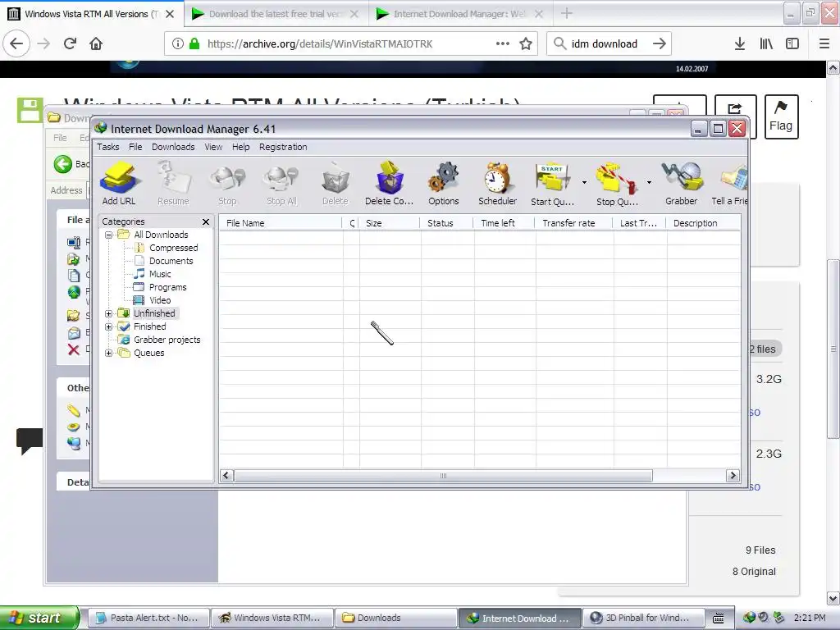Open Firefox library icon
The width and height of the screenshot is (840, 630).
[x=766, y=43]
